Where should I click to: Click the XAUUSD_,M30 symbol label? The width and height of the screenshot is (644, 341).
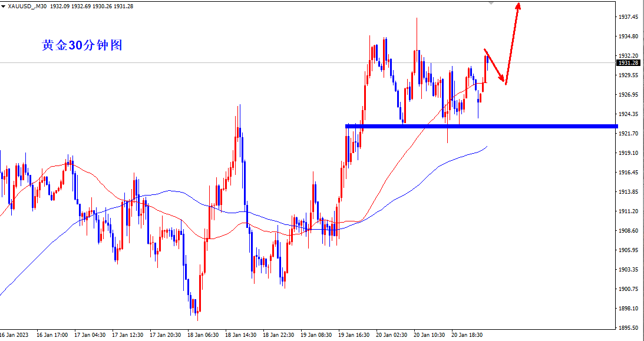coord(28,6)
